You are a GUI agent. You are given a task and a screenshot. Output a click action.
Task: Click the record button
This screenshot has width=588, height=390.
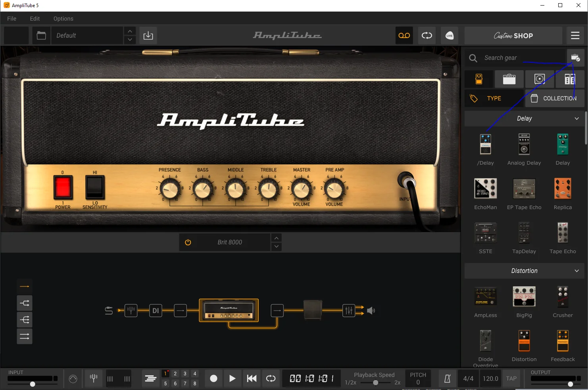[213, 378]
